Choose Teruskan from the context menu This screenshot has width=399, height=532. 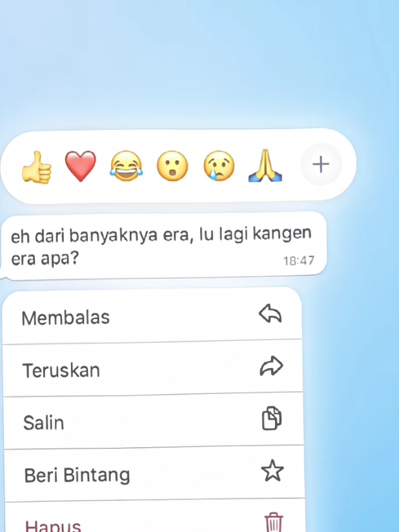coord(153,369)
